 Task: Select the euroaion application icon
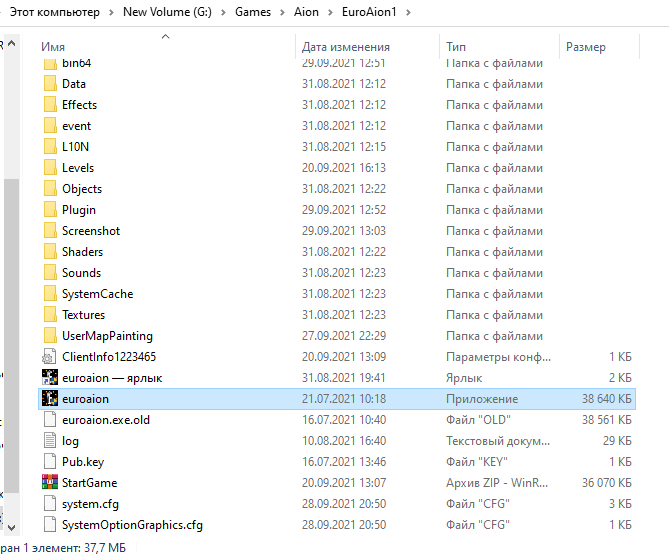click(x=50, y=399)
